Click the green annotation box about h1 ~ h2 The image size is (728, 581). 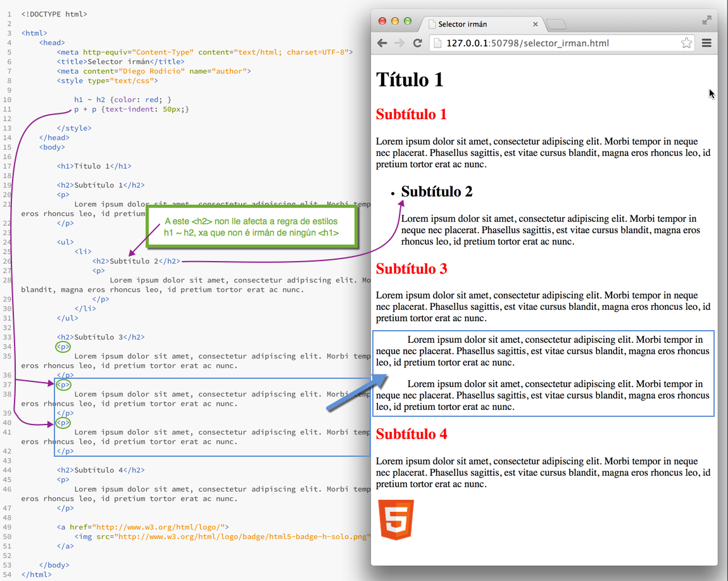point(252,227)
